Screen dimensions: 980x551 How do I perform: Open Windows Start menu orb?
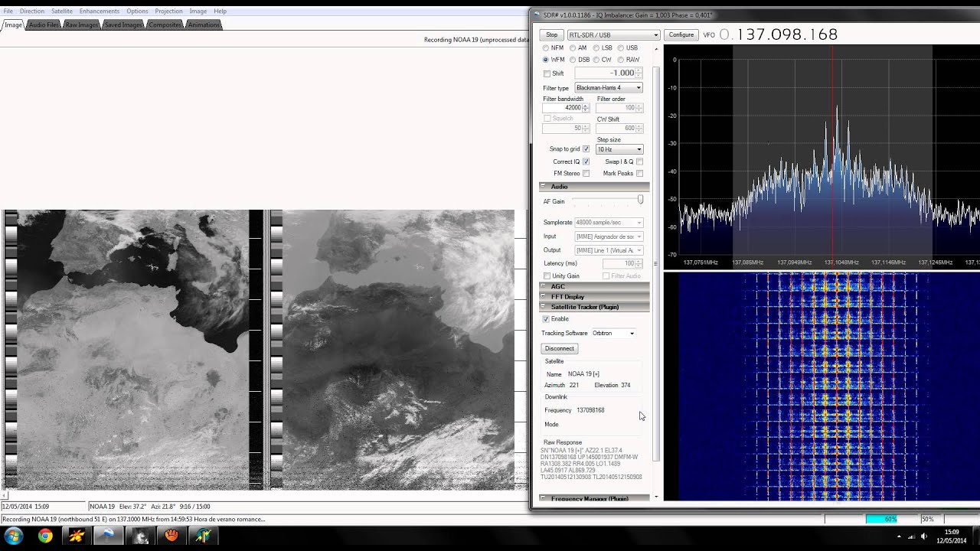pos(14,536)
